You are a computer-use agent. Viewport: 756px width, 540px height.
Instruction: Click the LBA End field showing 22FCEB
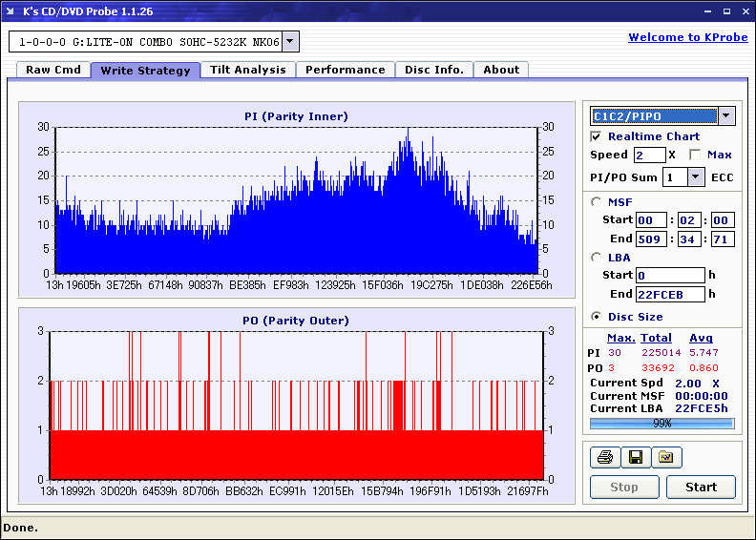point(669,294)
